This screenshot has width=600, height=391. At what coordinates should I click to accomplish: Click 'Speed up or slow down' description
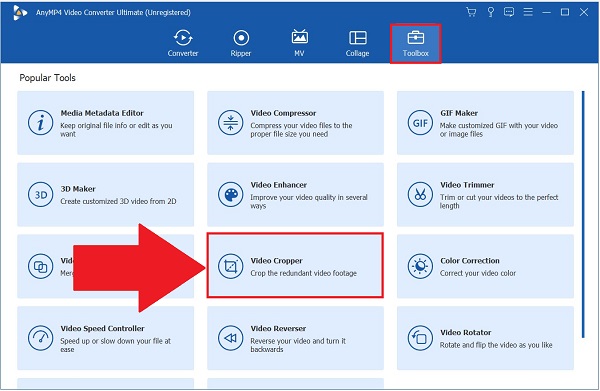point(116,345)
